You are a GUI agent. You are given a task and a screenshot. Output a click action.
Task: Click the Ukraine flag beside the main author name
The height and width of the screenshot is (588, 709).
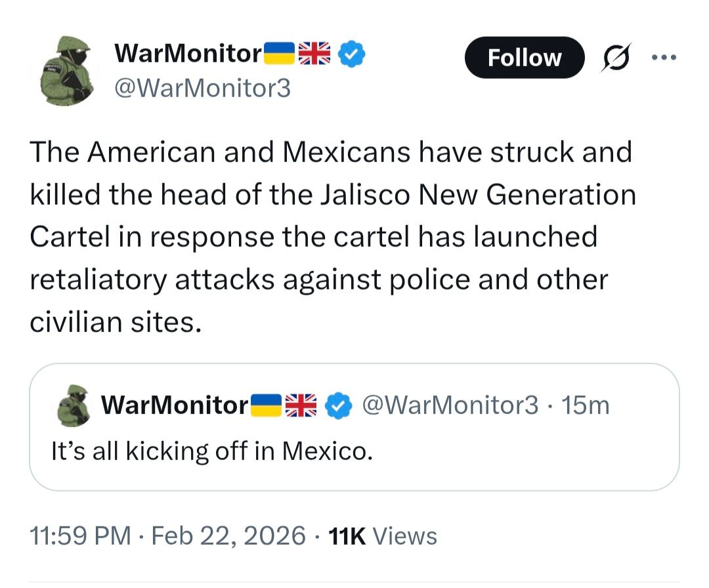(x=280, y=53)
